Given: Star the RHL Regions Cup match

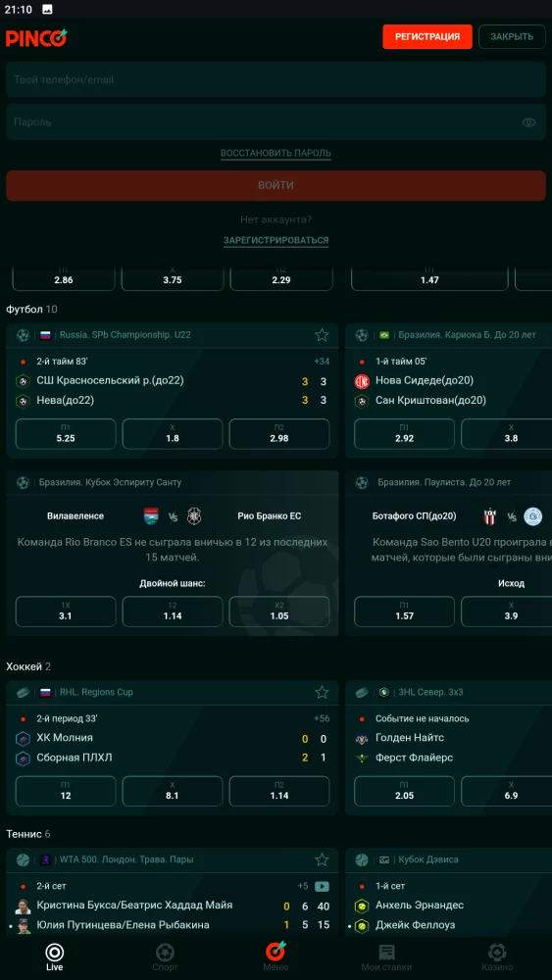Looking at the screenshot, I should [x=322, y=692].
